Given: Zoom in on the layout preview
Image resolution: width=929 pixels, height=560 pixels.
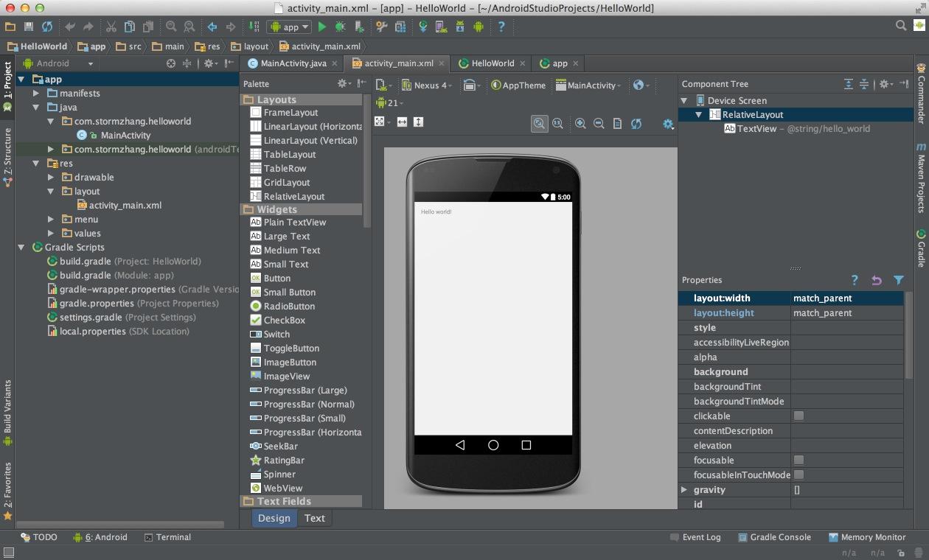Looking at the screenshot, I should 580,123.
